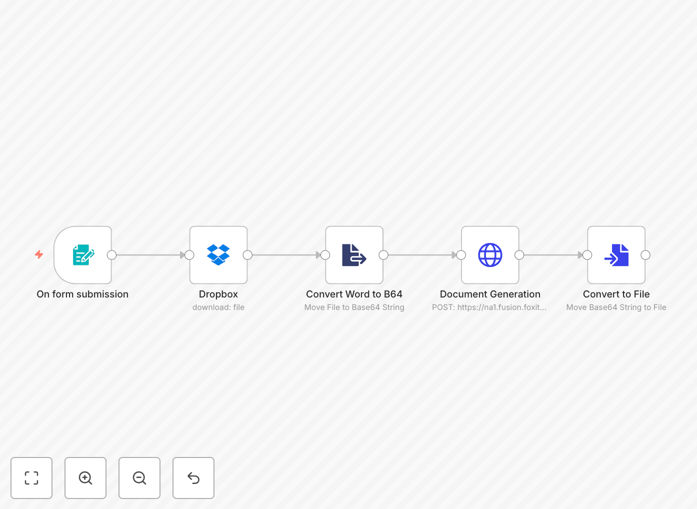Click the output connector of Dropbox node
The image size is (697, 509).
tap(248, 255)
